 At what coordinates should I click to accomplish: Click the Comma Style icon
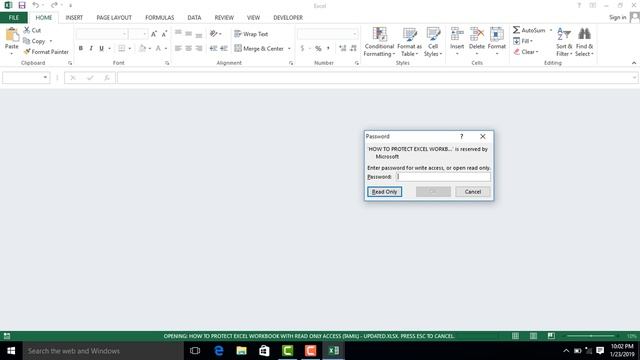pos(328,48)
